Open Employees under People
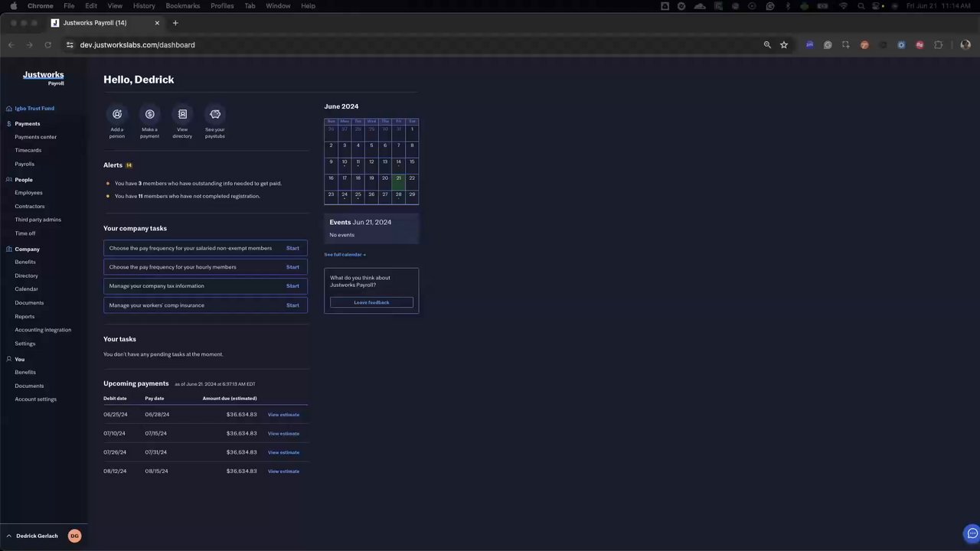This screenshot has height=551, width=980. 28,193
